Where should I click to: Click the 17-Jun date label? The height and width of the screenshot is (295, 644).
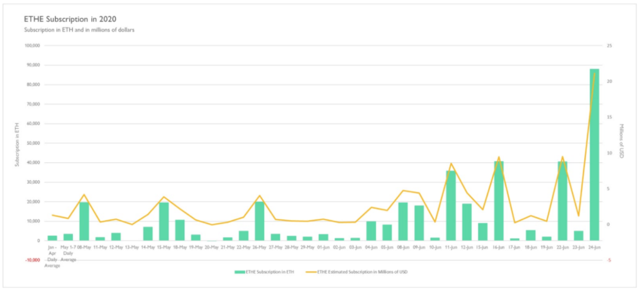tap(514, 247)
